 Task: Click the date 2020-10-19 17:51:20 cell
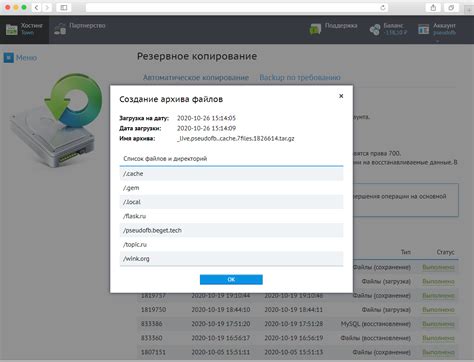point(221,324)
